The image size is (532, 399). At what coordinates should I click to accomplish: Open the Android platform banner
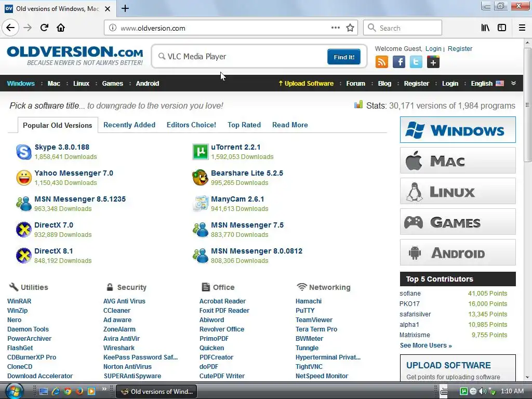(x=458, y=252)
